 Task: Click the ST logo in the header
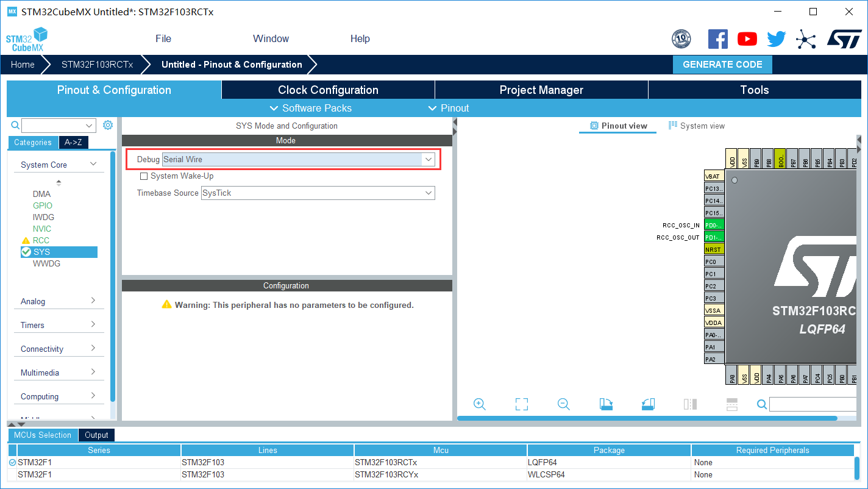click(844, 39)
